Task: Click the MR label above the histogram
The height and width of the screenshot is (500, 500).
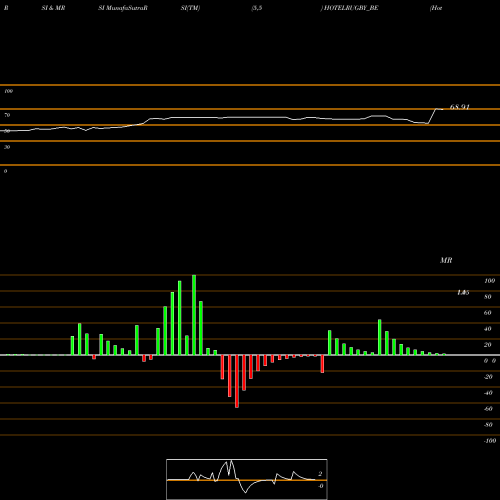Action: [x=446, y=260]
